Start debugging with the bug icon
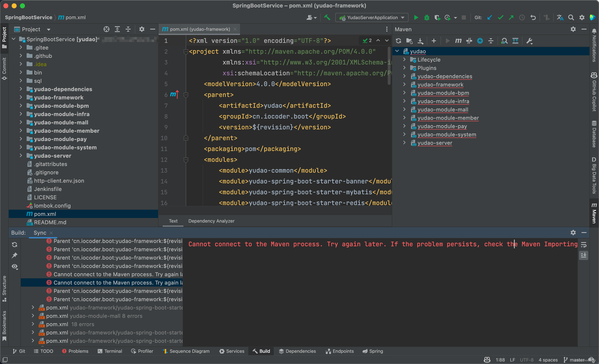 [427, 17]
